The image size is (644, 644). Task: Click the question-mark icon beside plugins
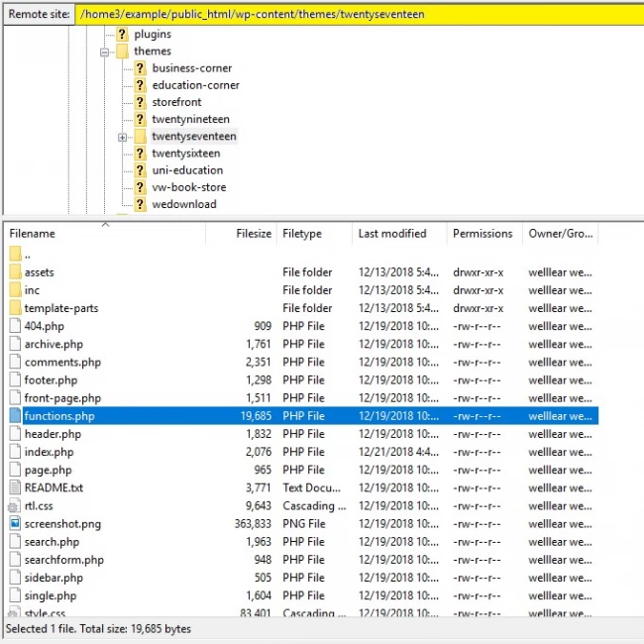[122, 34]
